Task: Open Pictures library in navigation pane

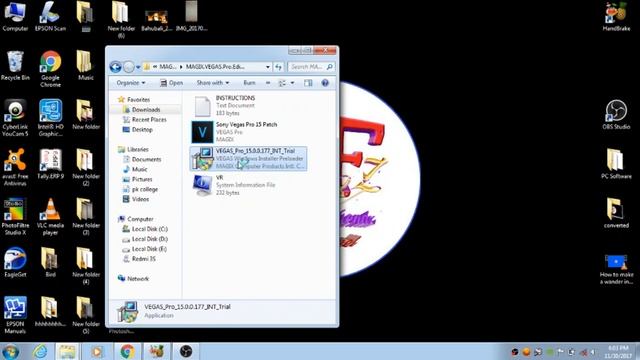Action: (138, 180)
